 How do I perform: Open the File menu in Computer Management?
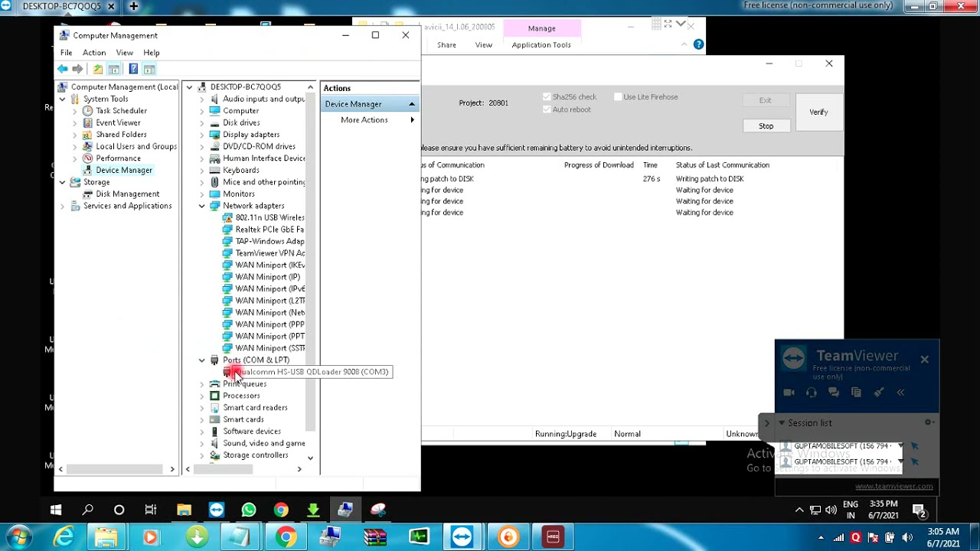pos(67,53)
